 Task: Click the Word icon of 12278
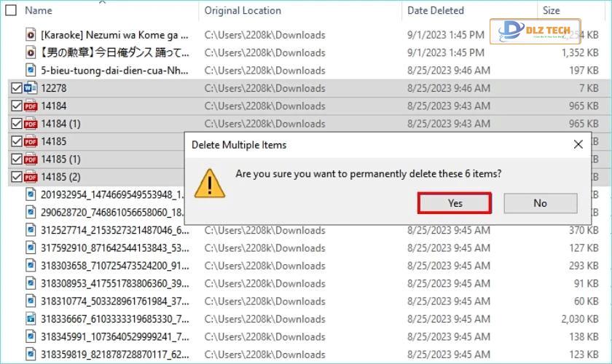click(x=31, y=88)
